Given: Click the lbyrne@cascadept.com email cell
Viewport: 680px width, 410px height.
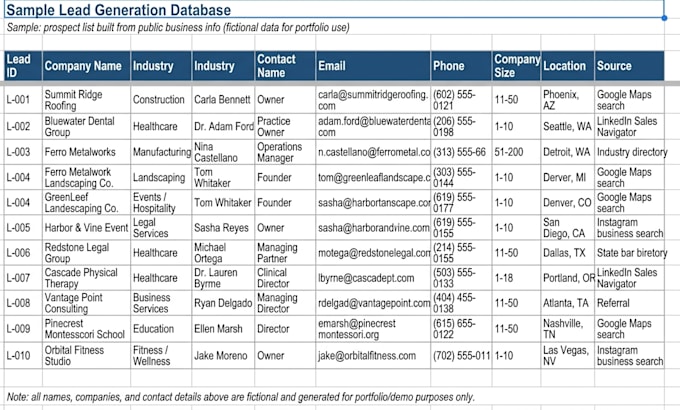Looking at the screenshot, I should coord(373,278).
